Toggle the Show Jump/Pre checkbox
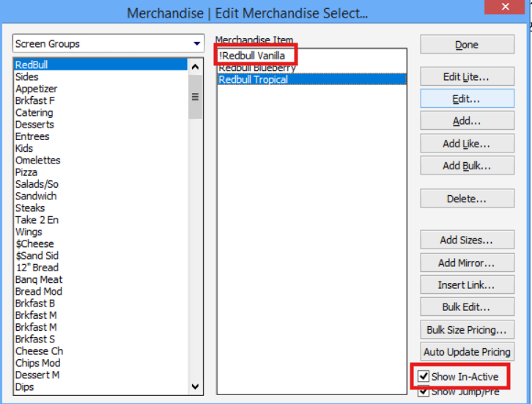Image resolution: width=532 pixels, height=404 pixels. (424, 391)
